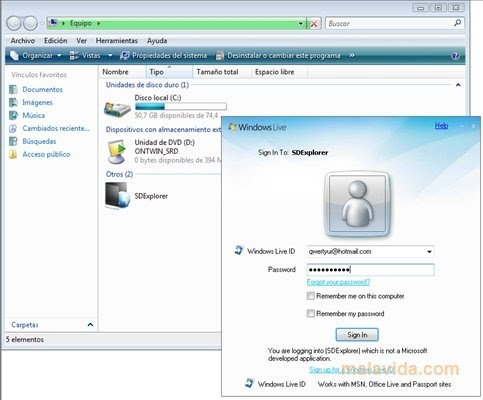Click the Windows Live logo icon
The width and height of the screenshot is (483, 400).
[232, 127]
